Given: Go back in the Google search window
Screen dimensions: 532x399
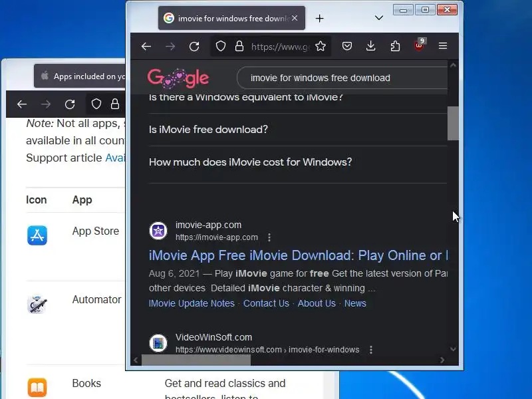Looking at the screenshot, I should [x=146, y=47].
